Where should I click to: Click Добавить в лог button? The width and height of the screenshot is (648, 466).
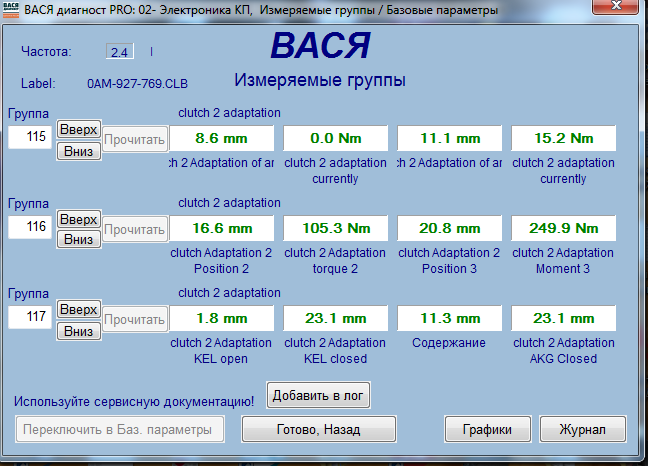(x=318, y=395)
